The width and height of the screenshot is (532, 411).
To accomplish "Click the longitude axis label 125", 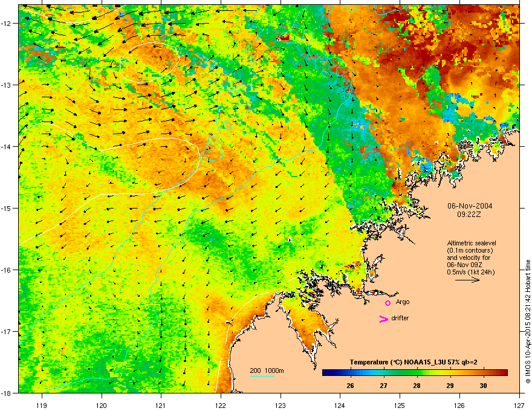I will click(400, 405).
